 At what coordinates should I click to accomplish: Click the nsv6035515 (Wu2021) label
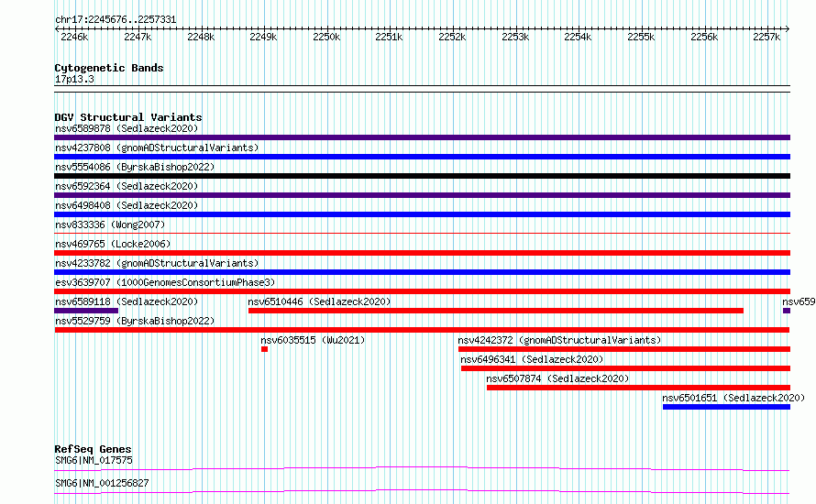click(x=313, y=340)
